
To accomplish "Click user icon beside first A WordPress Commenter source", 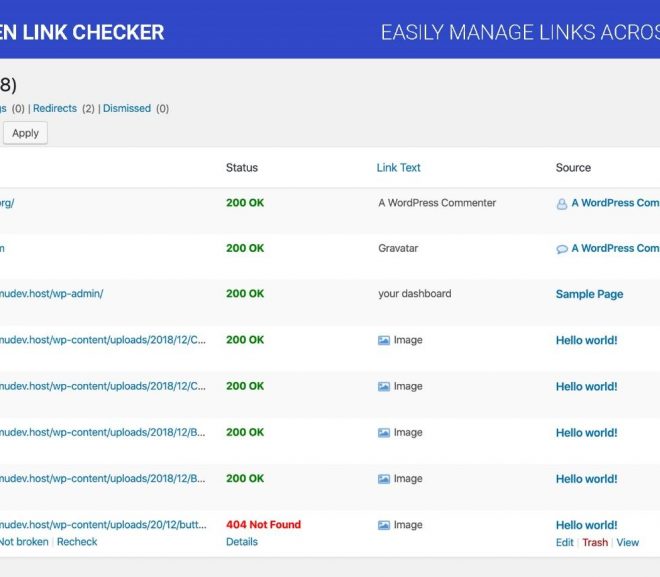I will pyautogui.click(x=562, y=204).
